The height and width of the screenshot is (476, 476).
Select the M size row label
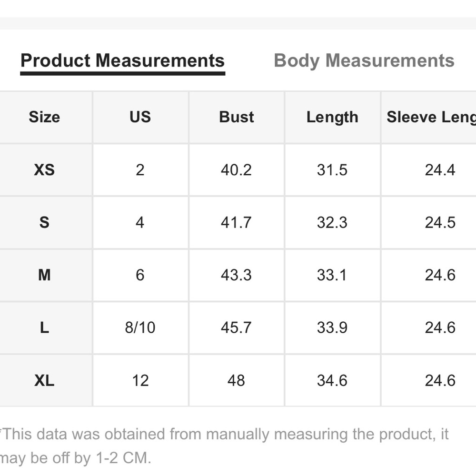coord(44,275)
